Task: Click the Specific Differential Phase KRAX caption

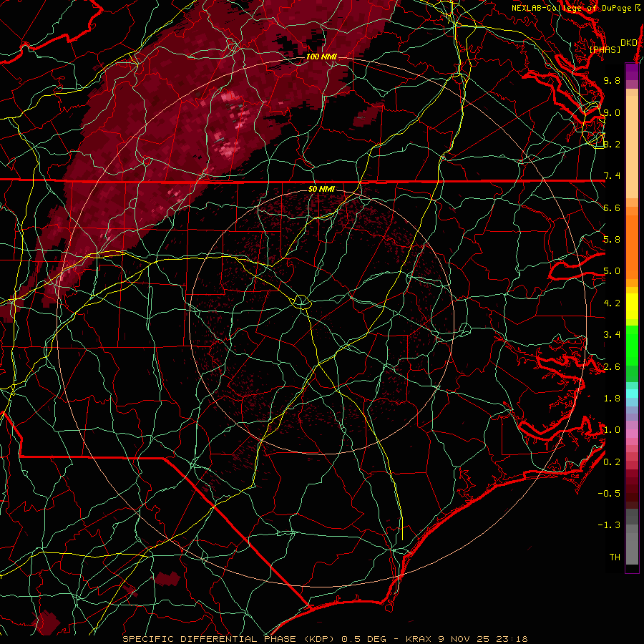Action: [x=325, y=639]
